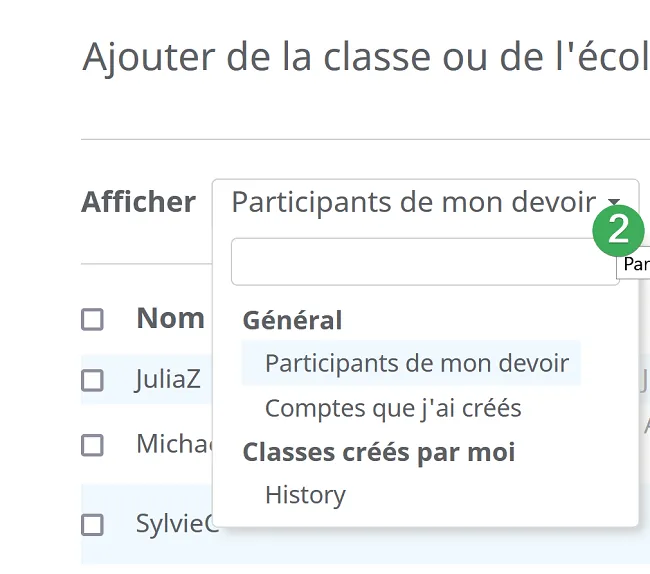Tick the select-all checkbox next to Nom
This screenshot has height=574, width=650.
tap(92, 320)
